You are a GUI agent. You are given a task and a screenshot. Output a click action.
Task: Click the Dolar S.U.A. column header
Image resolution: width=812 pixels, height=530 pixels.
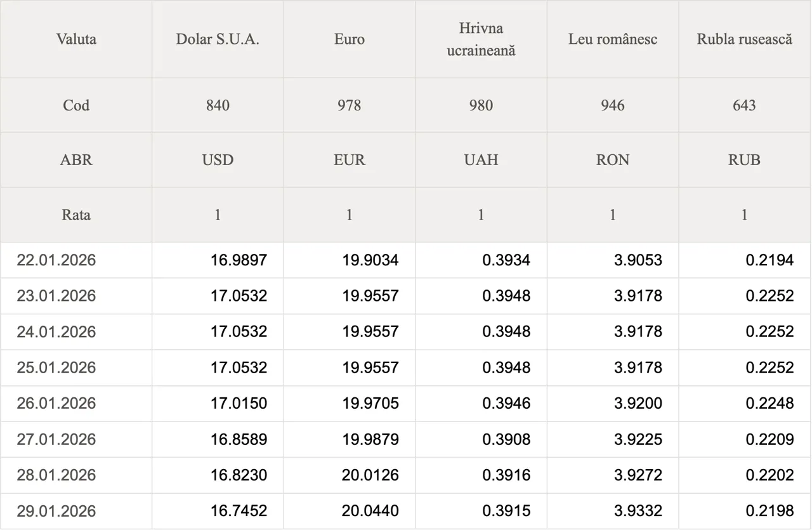tap(218, 39)
